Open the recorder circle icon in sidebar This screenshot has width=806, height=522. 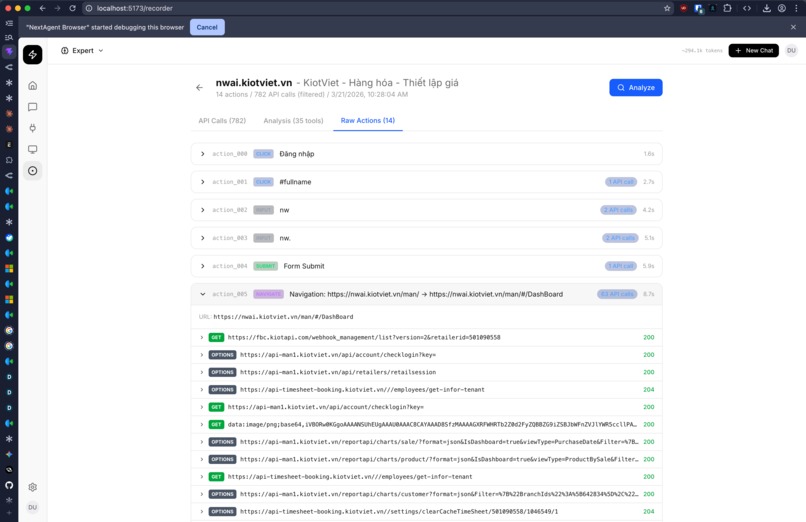point(32,171)
